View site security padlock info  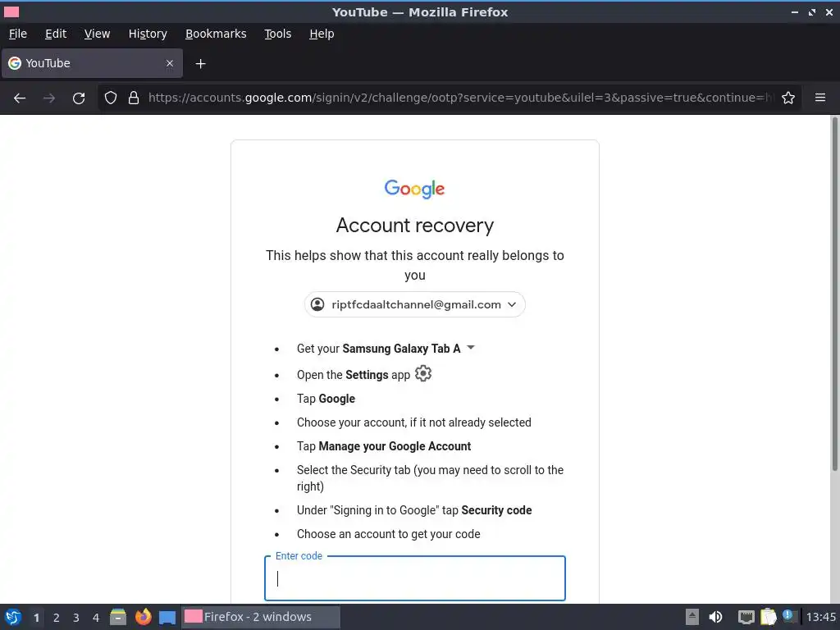point(134,98)
